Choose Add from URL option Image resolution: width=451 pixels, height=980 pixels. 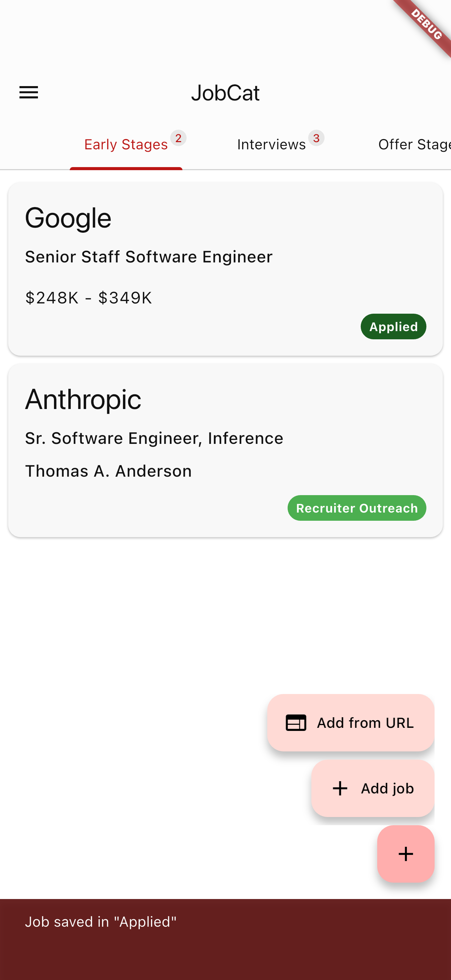coord(351,723)
